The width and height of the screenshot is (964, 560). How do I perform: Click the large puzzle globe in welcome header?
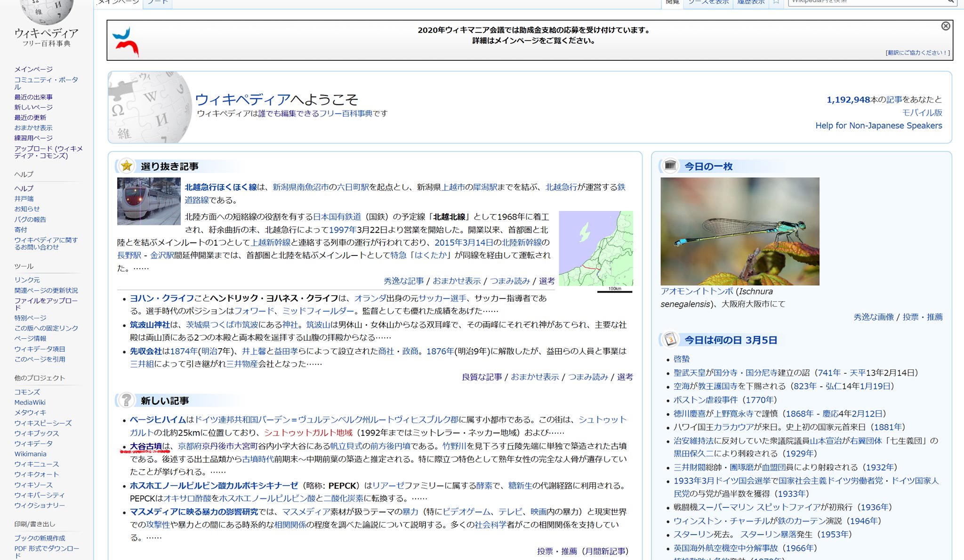click(x=150, y=107)
